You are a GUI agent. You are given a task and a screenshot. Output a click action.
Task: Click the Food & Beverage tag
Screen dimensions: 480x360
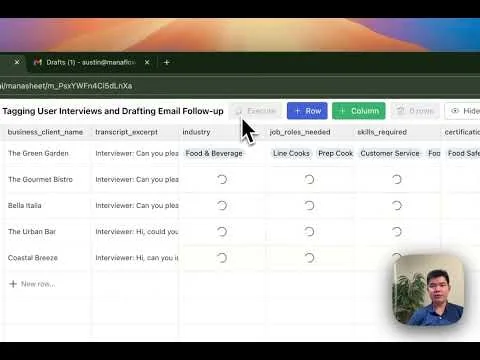coord(214,153)
